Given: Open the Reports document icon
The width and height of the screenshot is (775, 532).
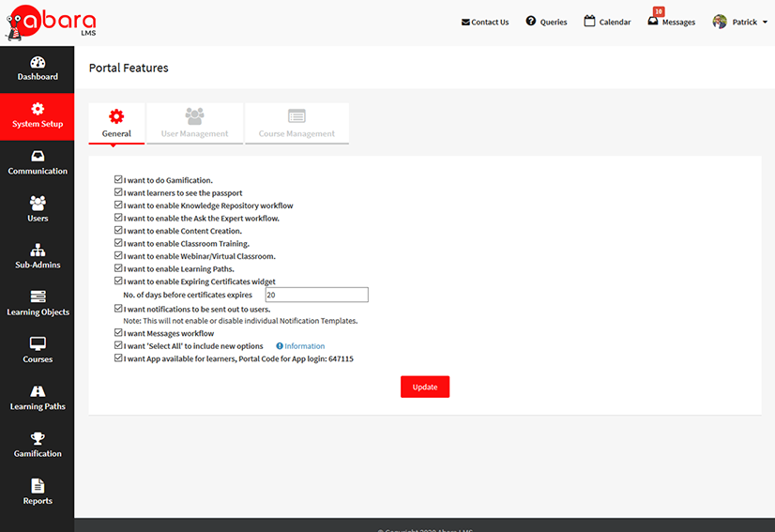Looking at the screenshot, I should click(38, 485).
